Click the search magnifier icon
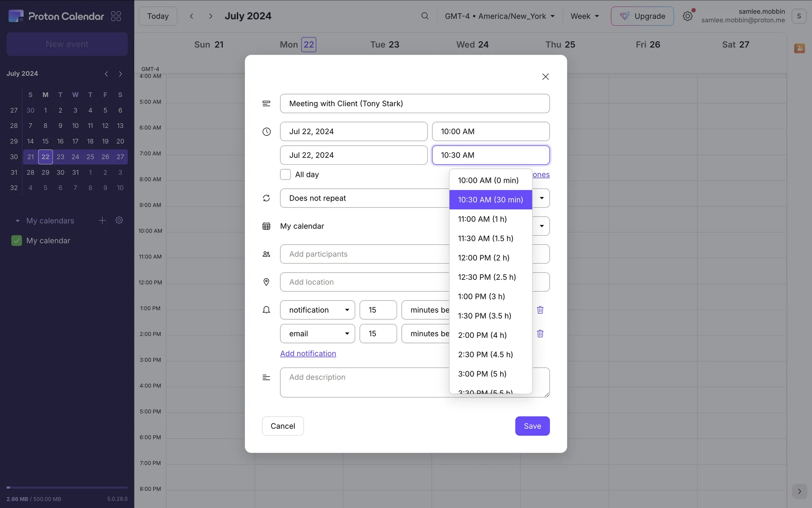The height and width of the screenshot is (508, 812). (425, 16)
